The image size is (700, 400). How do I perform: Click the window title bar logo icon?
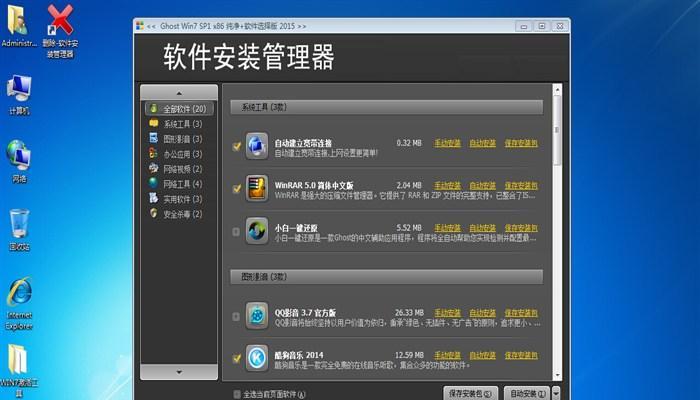point(140,26)
